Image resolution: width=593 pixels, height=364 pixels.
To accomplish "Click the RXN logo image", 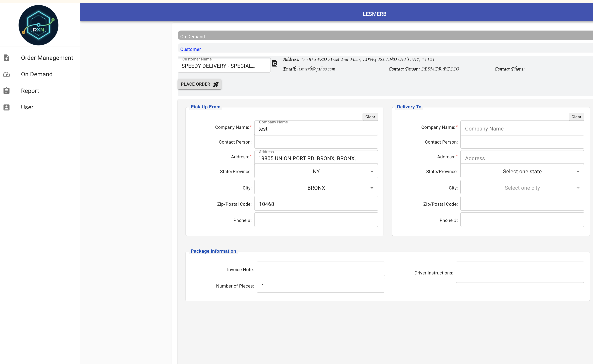I will point(38,25).
